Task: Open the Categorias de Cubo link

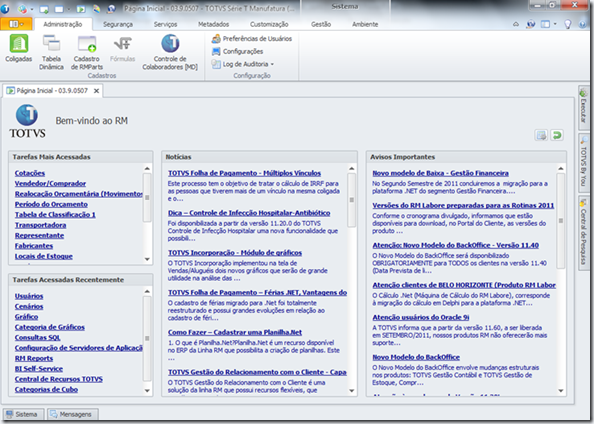Action: [46, 389]
